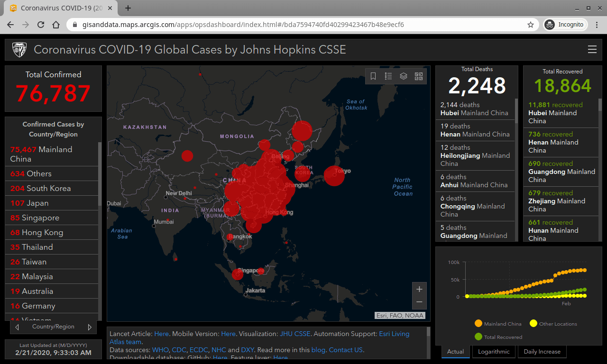Select the 35 Thailand row

coord(52,247)
